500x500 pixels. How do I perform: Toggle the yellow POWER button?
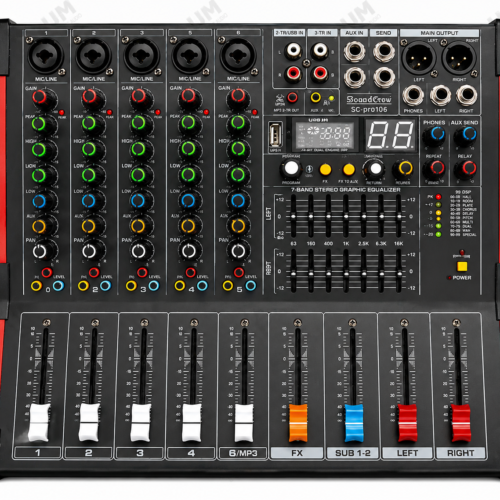point(462,266)
